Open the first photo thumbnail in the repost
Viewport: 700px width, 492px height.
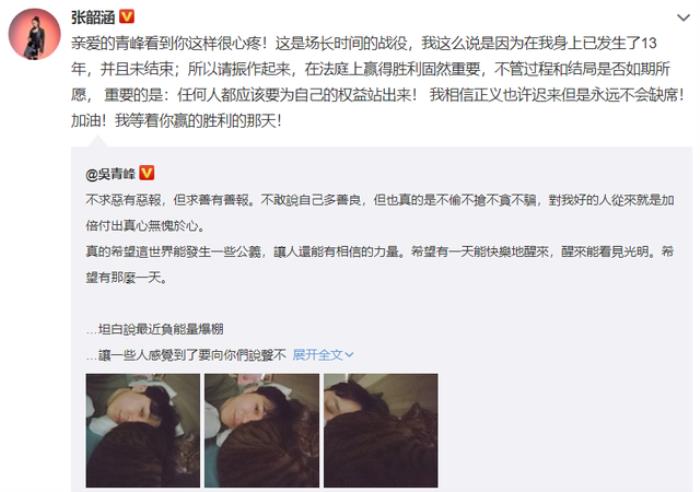pyautogui.click(x=143, y=430)
